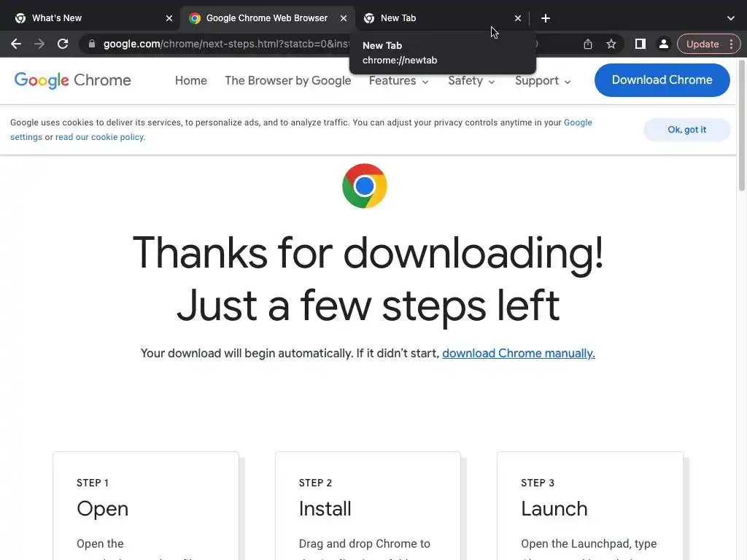Viewport: 747px width, 560px height.
Task: Expand the Support dropdown menu
Action: [543, 80]
